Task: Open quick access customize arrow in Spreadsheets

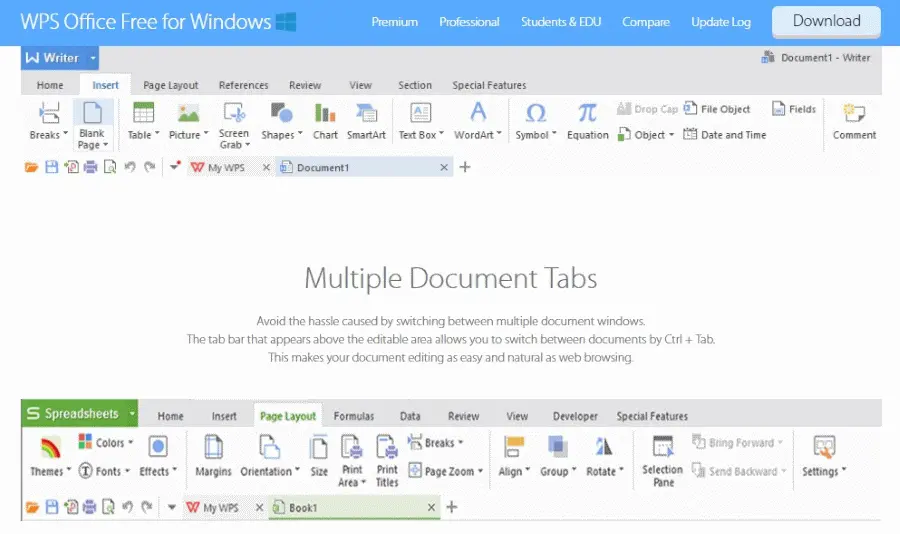Action: coord(171,507)
